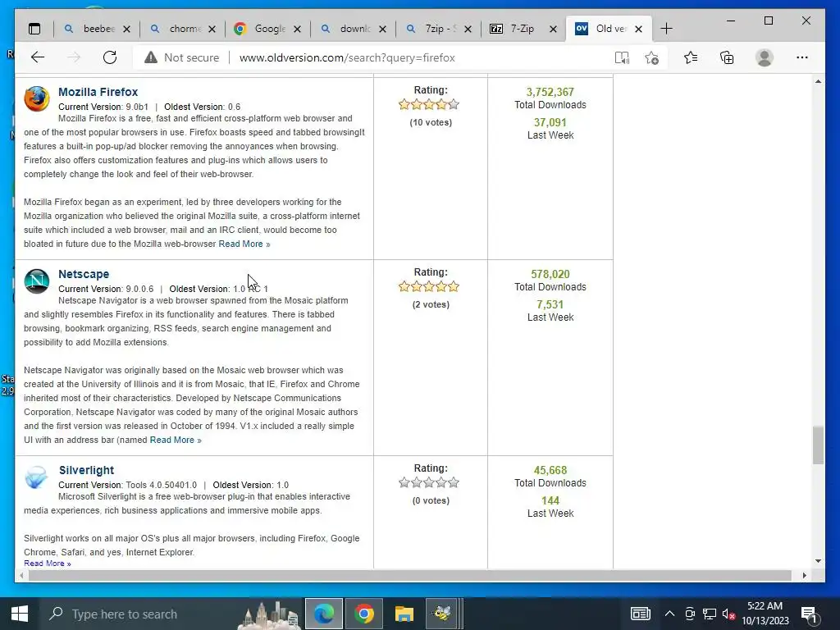Click the Not secure warning indicator
Viewport: 840px width, 630px height.
pyautogui.click(x=181, y=57)
